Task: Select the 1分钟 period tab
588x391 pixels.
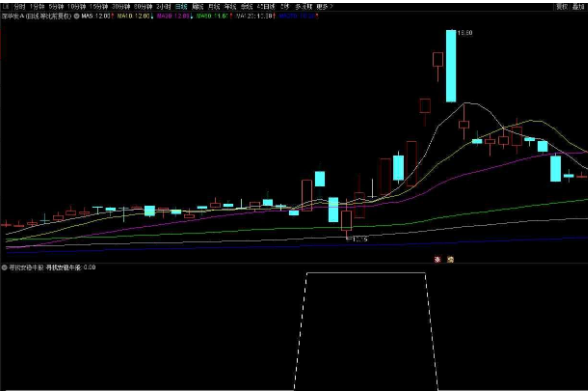Action: (x=37, y=7)
